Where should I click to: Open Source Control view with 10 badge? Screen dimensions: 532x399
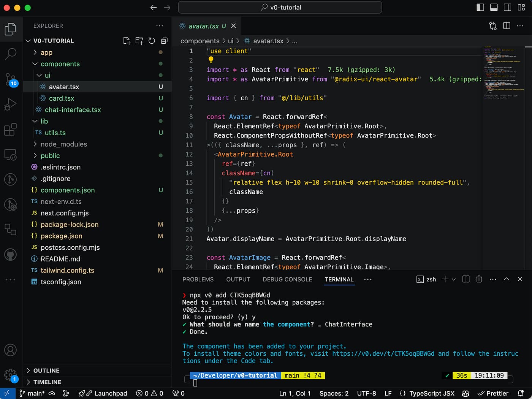(x=10, y=79)
